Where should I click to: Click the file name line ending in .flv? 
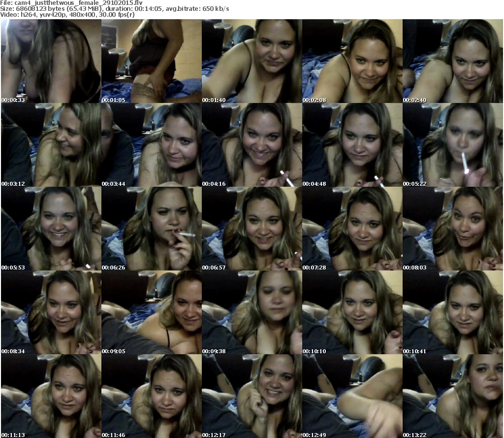pyautogui.click(x=71, y=3)
